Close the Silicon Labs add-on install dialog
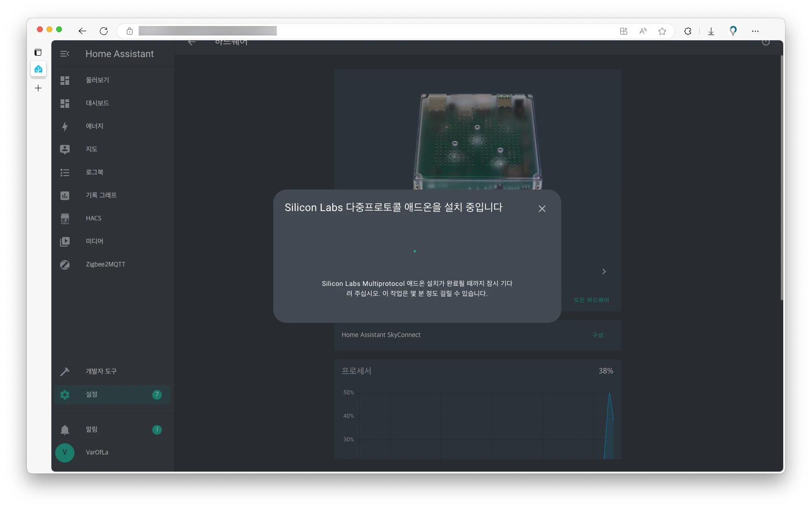The width and height of the screenshot is (812, 509). (x=542, y=209)
